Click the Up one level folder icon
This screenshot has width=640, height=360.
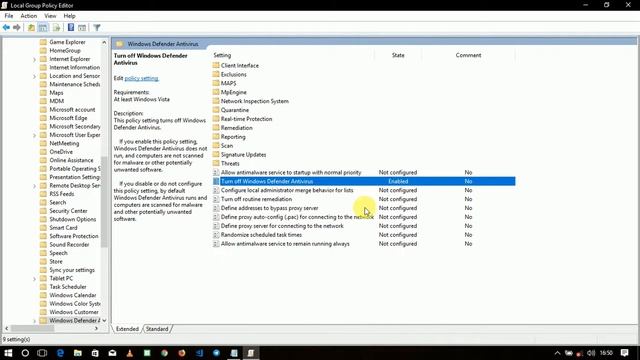(x=31, y=28)
